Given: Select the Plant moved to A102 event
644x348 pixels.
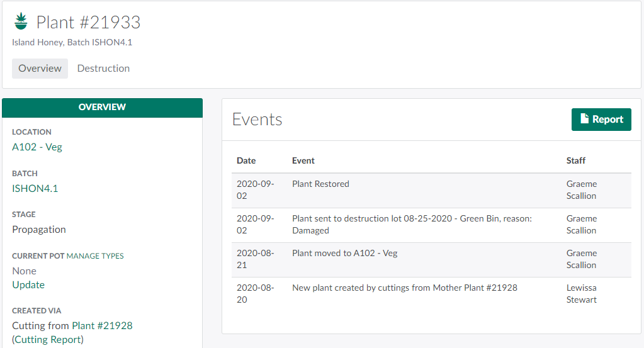Looking at the screenshot, I should coord(344,253).
